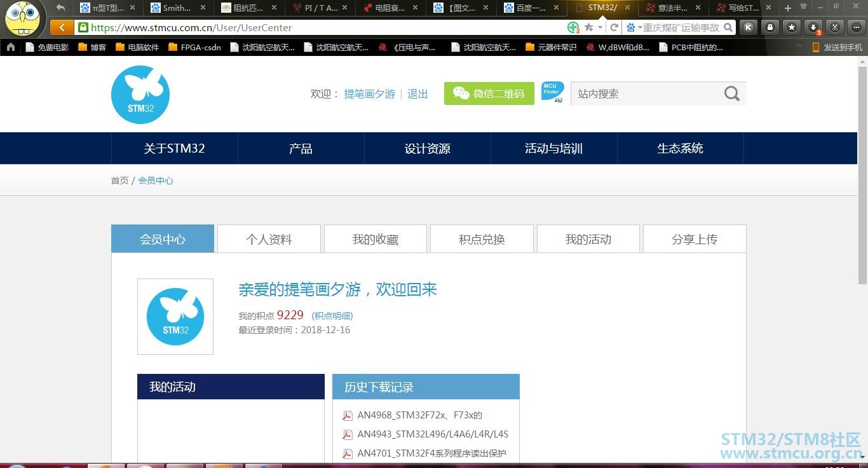Click the MCU Finder icon
Screen dimensions: 868x468
click(x=552, y=92)
